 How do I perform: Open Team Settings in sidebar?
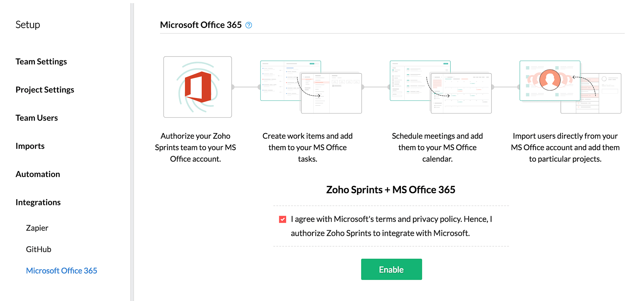(41, 62)
